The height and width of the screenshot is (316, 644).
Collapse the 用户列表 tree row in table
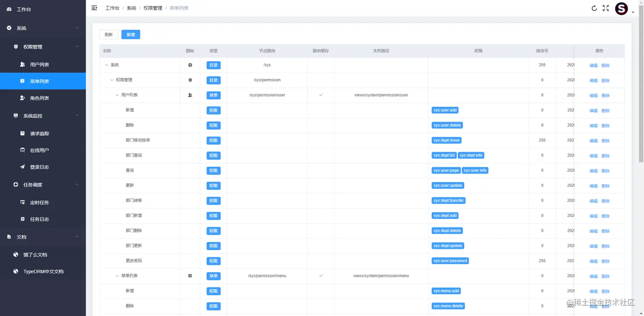[118, 95]
